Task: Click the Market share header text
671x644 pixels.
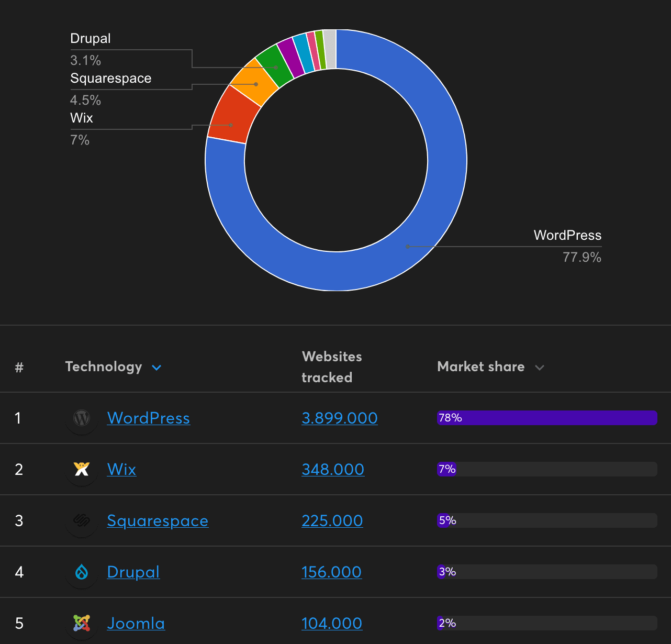Action: point(481,367)
